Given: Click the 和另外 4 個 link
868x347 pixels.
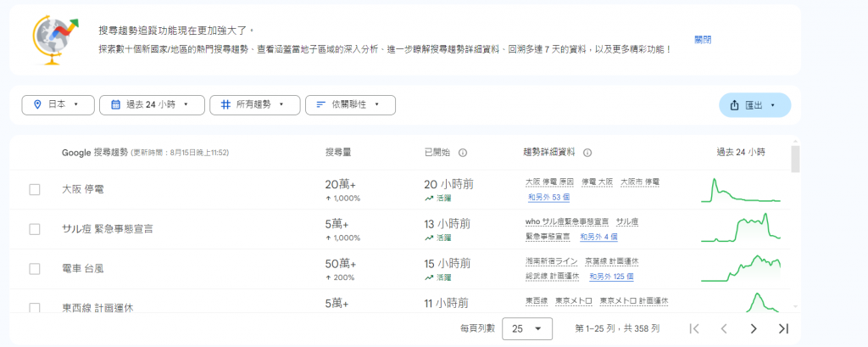Looking at the screenshot, I should [x=598, y=237].
